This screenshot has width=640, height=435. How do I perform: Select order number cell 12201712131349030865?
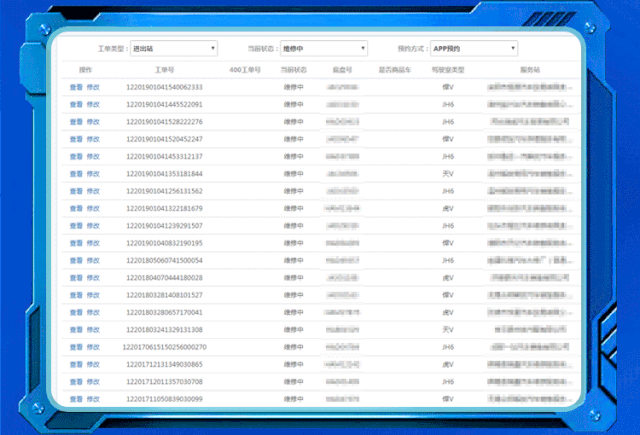[x=165, y=364]
